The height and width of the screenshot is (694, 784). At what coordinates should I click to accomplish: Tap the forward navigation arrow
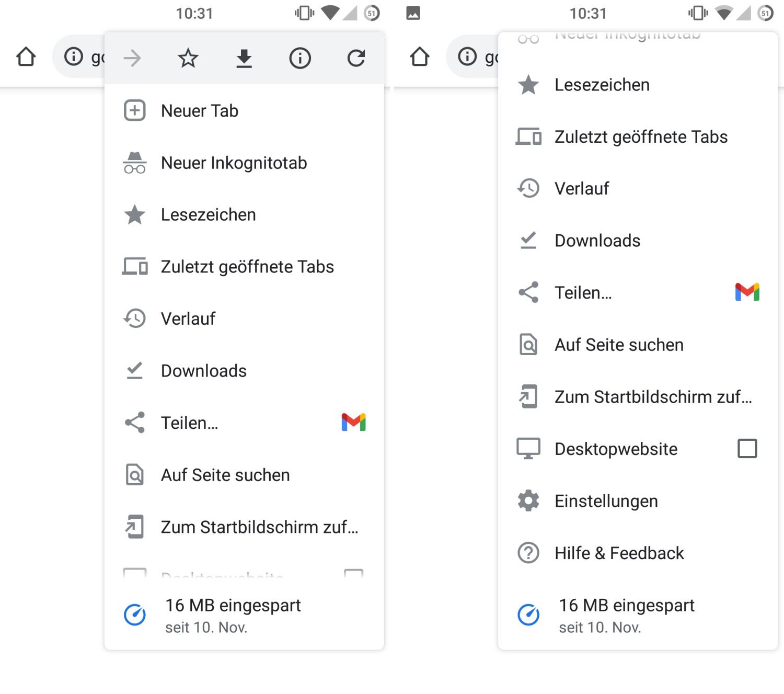point(132,58)
